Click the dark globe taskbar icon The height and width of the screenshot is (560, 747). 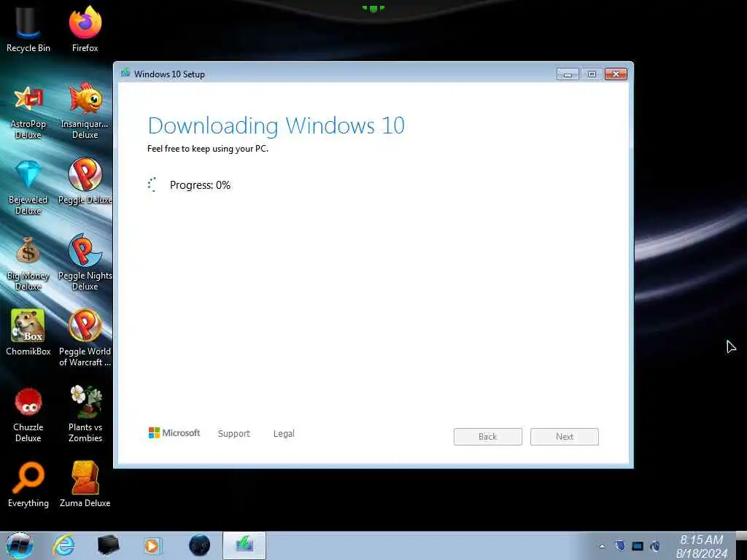(x=199, y=545)
